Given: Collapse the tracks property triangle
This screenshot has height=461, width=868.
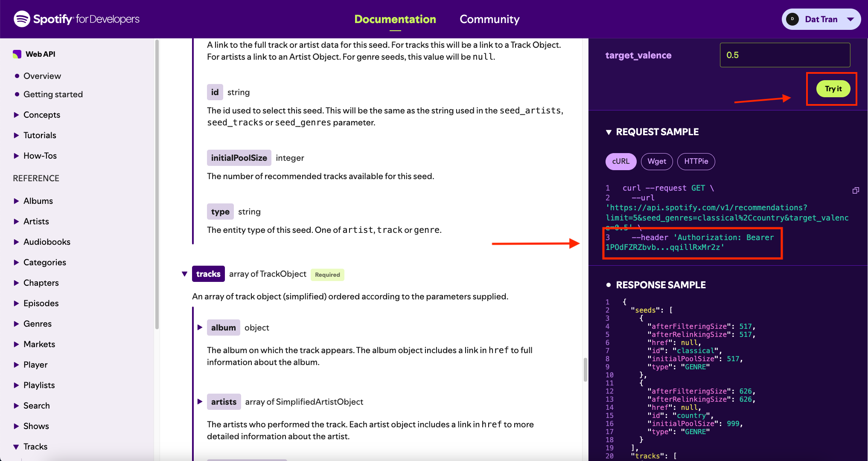Looking at the screenshot, I should tap(184, 274).
